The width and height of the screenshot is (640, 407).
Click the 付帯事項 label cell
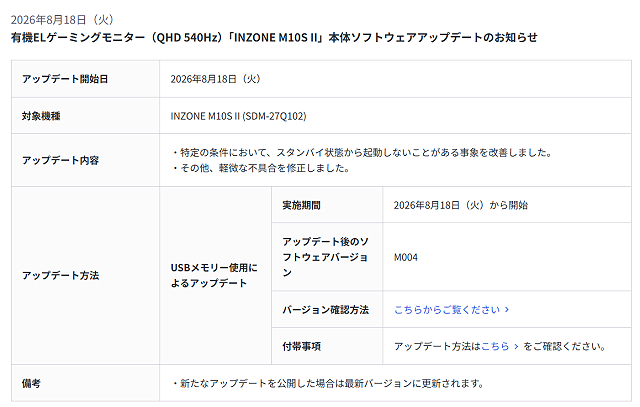[x=327, y=347]
